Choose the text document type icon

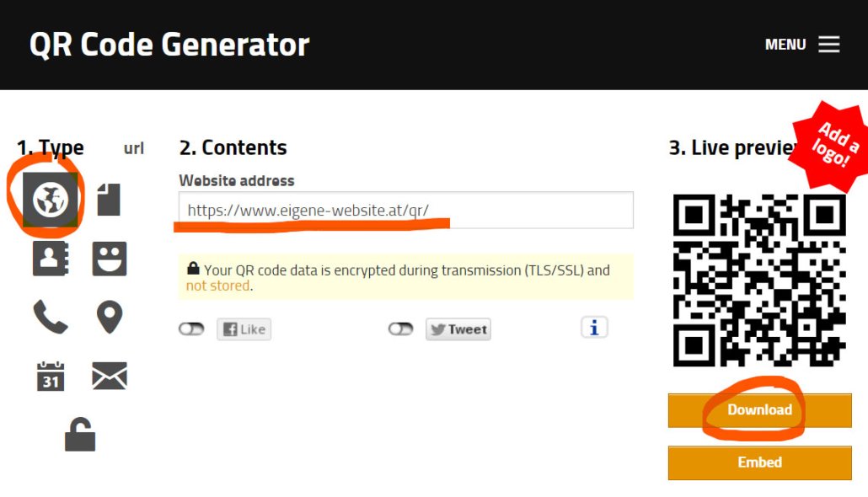click(109, 200)
